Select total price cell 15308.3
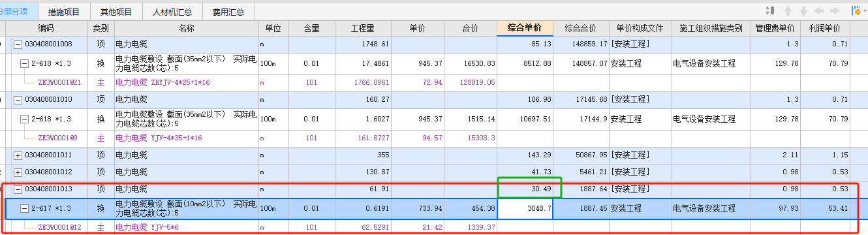The height and width of the screenshot is (235, 868). point(470,138)
